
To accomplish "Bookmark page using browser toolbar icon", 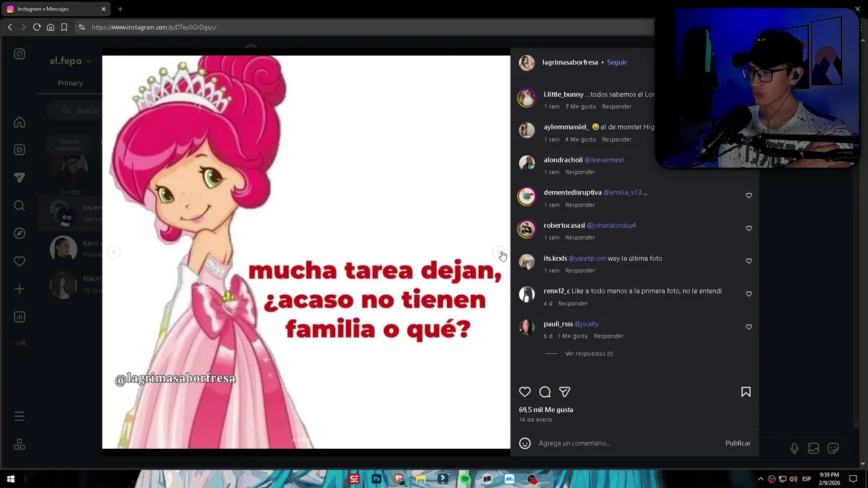I will [64, 27].
